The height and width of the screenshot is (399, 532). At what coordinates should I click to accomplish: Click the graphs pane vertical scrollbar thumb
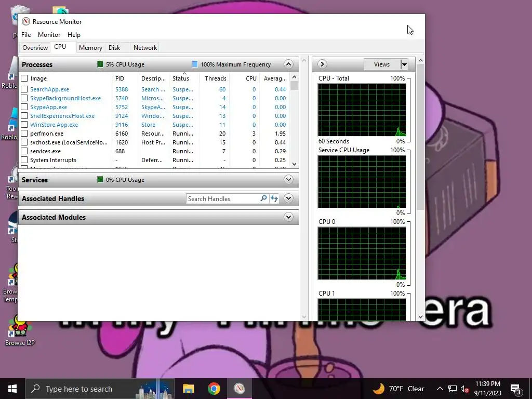[x=420, y=137]
